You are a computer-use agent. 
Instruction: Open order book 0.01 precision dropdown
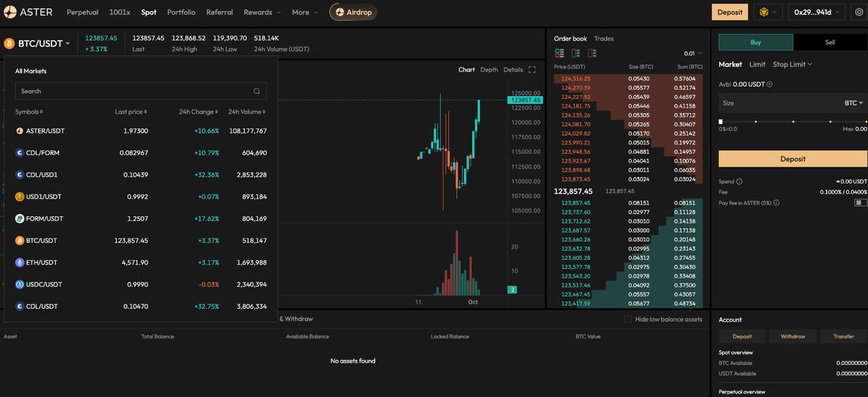tap(693, 54)
